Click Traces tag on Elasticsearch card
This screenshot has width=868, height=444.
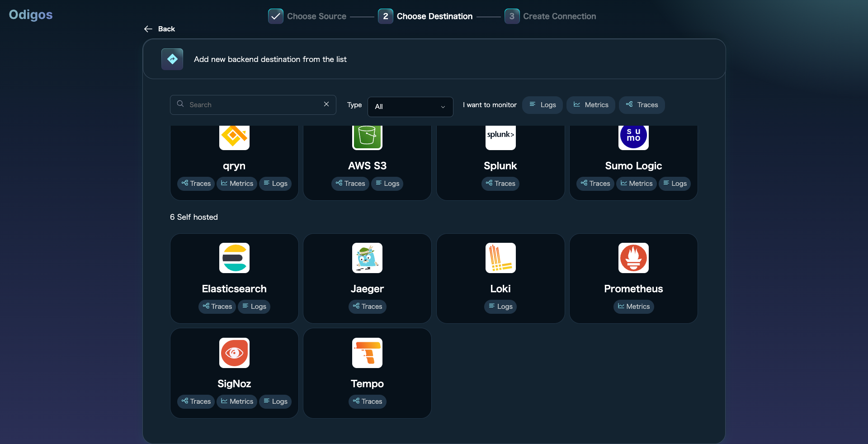click(x=217, y=307)
